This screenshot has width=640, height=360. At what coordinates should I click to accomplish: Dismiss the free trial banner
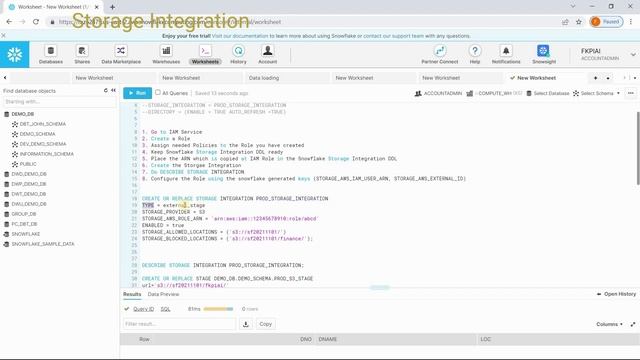4,36
